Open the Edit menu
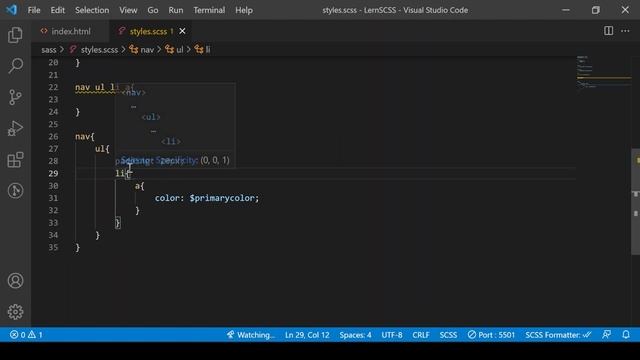 tap(58, 10)
